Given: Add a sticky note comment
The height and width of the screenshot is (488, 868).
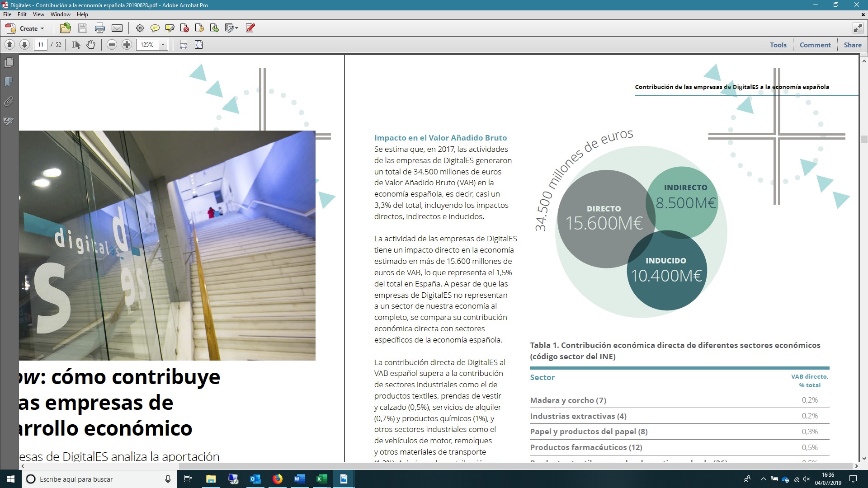Looking at the screenshot, I should (x=155, y=28).
